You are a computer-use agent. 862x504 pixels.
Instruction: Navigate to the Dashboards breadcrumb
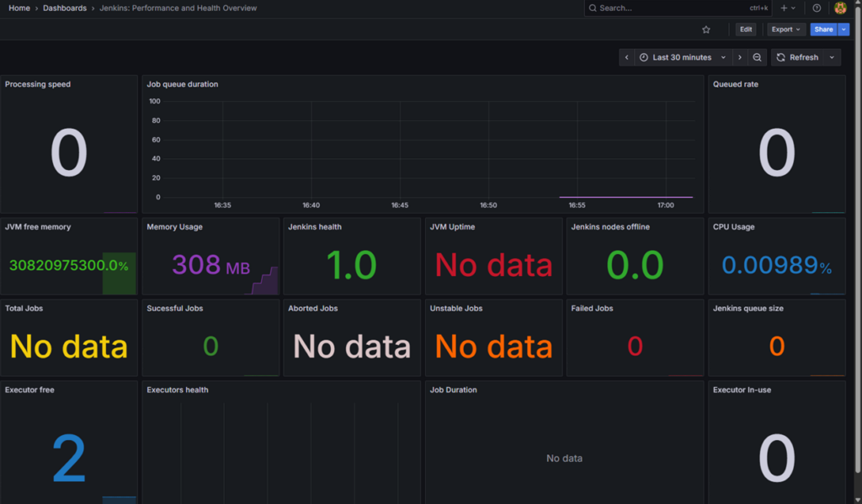pyautogui.click(x=65, y=8)
